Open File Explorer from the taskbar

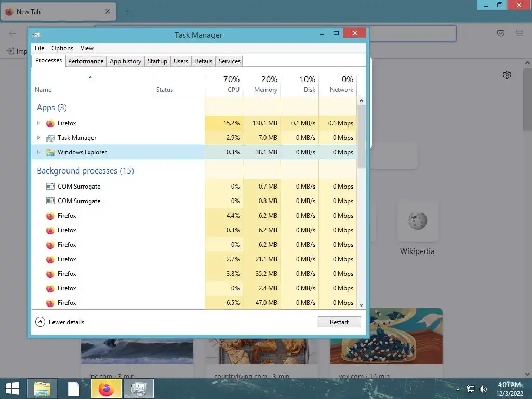click(x=42, y=389)
